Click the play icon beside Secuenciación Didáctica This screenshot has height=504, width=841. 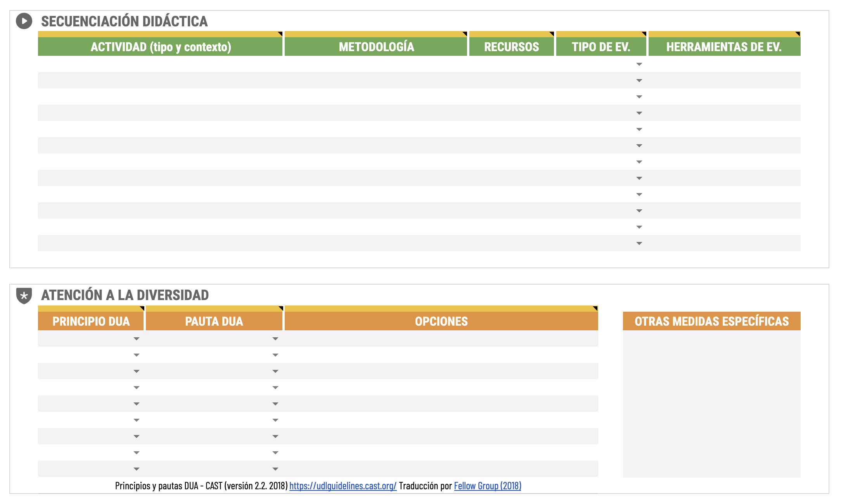(24, 21)
